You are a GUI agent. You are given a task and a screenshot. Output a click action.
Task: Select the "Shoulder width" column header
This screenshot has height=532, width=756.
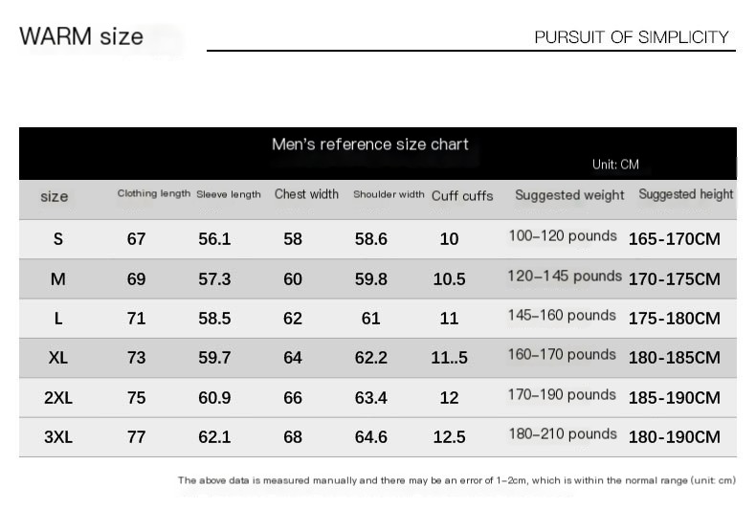click(389, 194)
